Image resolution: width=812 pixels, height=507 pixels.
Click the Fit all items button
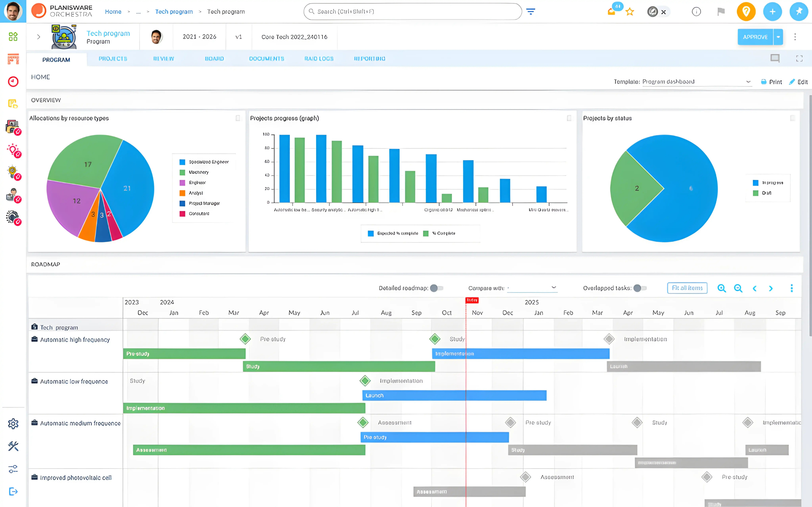click(x=687, y=288)
